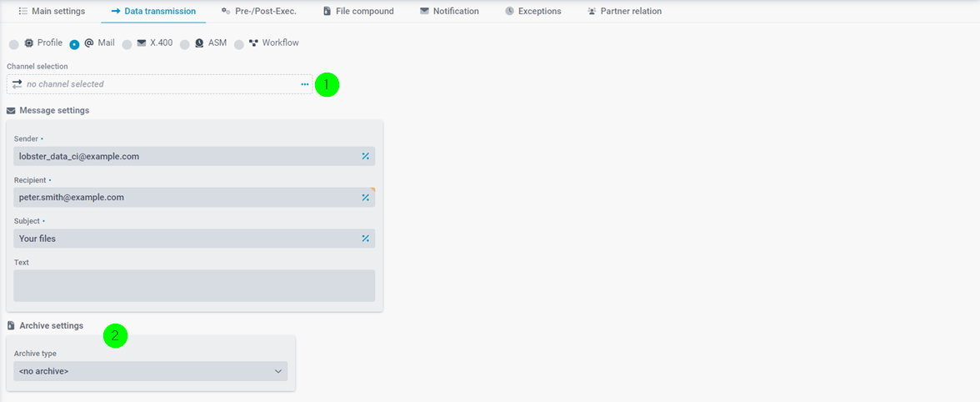
Task: Select the Workflow radio button
Action: coord(238,44)
